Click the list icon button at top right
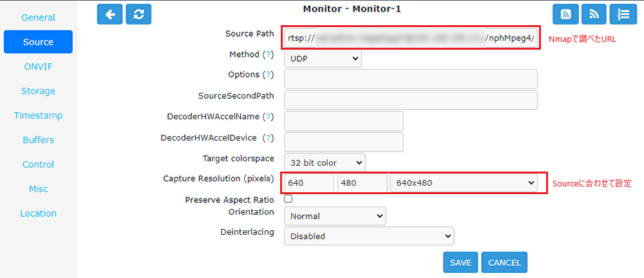 (x=623, y=14)
